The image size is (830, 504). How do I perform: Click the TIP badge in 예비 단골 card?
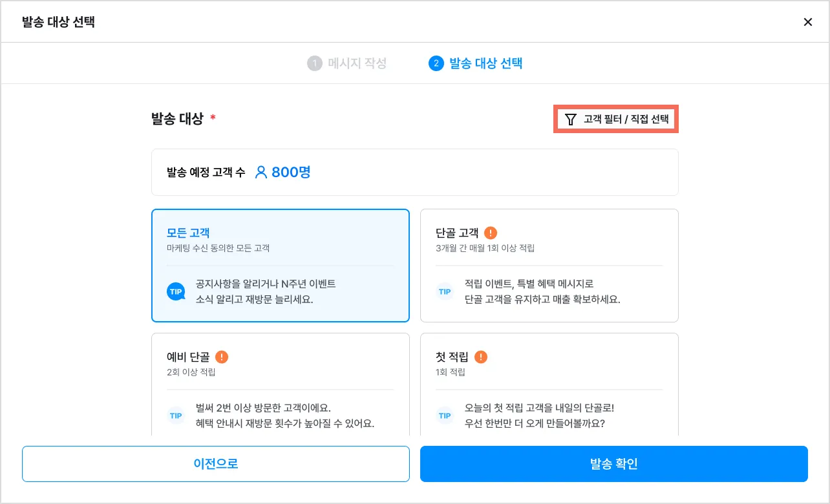tap(176, 416)
